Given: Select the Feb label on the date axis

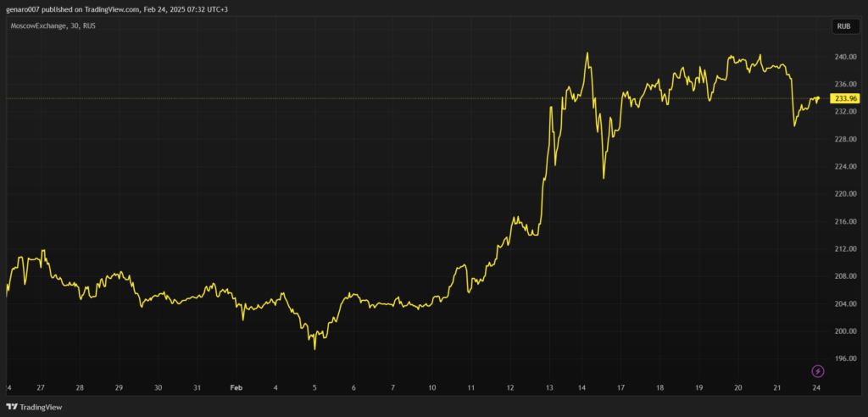Looking at the screenshot, I should pos(236,387).
